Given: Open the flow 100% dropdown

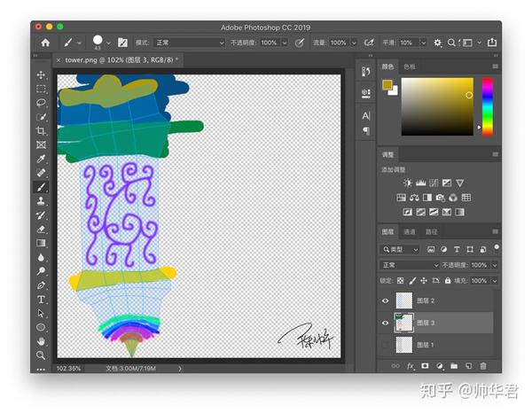Looking at the screenshot, I should point(354,43).
